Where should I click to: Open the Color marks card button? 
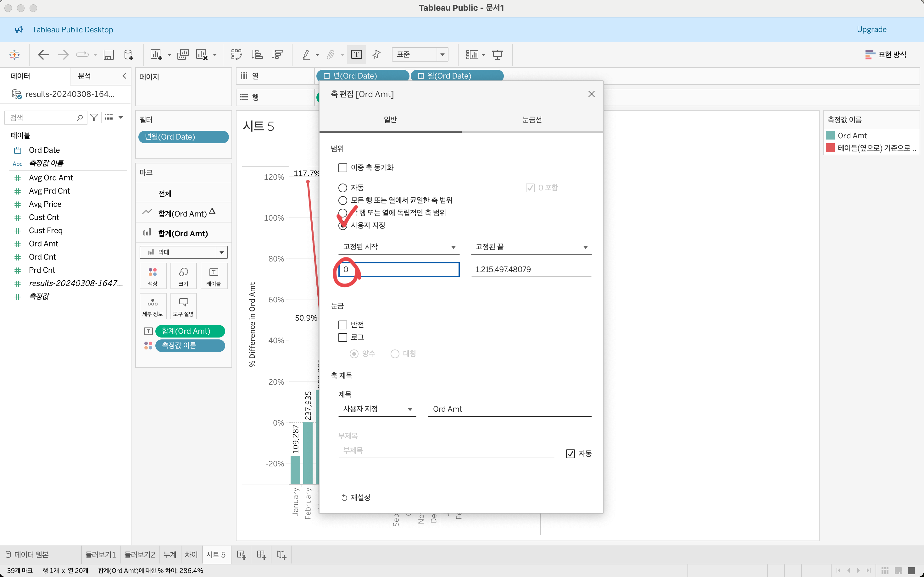point(153,276)
